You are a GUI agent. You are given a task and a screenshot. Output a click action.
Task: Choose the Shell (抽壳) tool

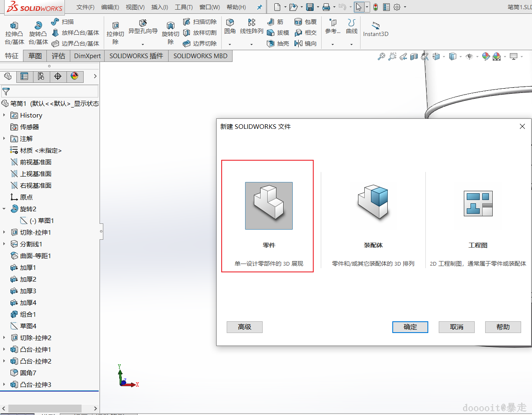[278, 44]
